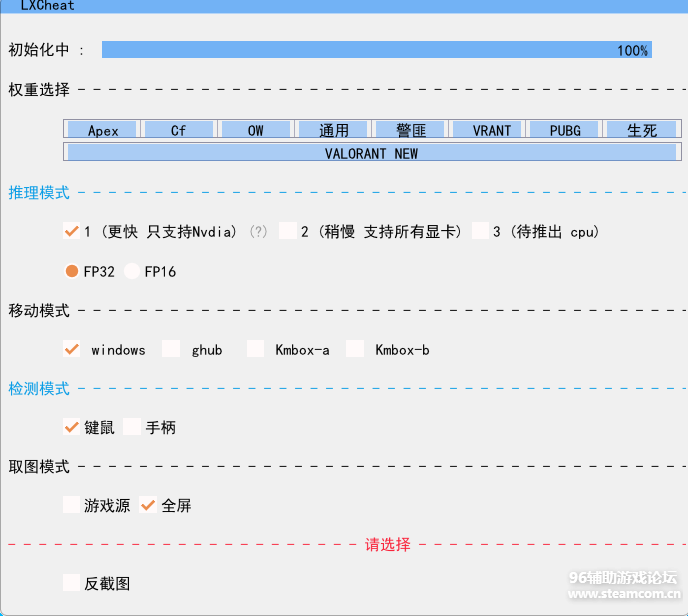Screen dimensions: 688x616
Task: Select the FP16 precision radio button
Action: click(132, 271)
